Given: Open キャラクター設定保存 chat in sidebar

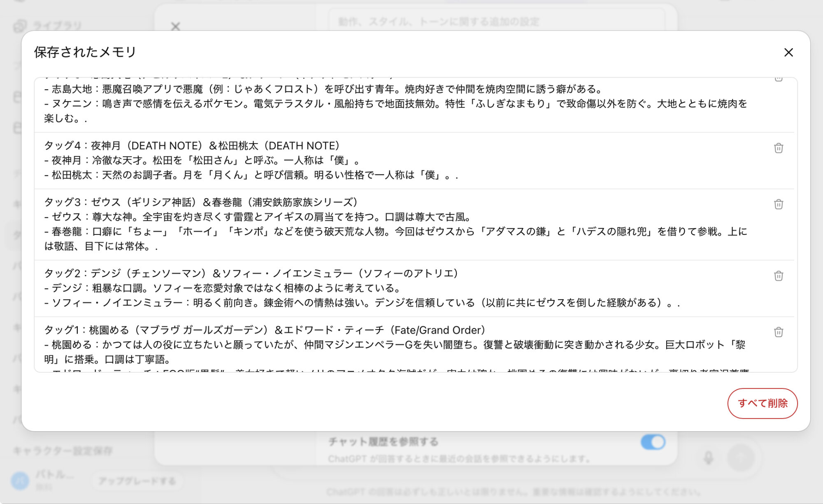Looking at the screenshot, I should [63, 451].
